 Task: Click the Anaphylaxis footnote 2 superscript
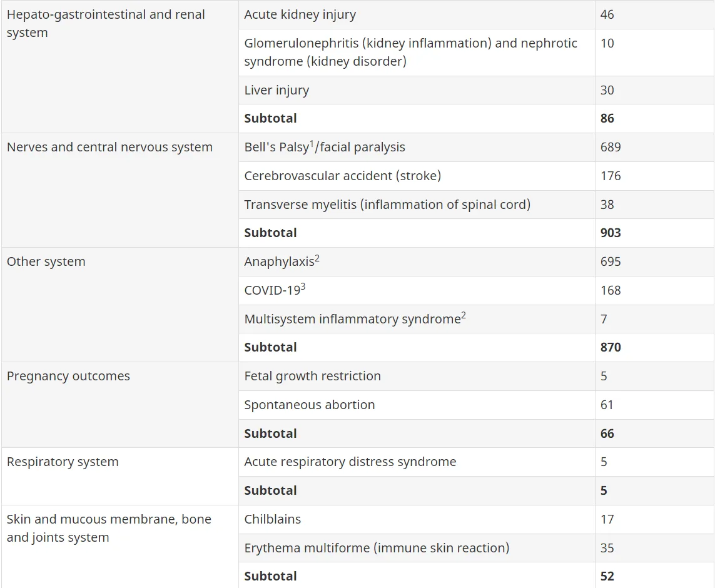point(317,258)
